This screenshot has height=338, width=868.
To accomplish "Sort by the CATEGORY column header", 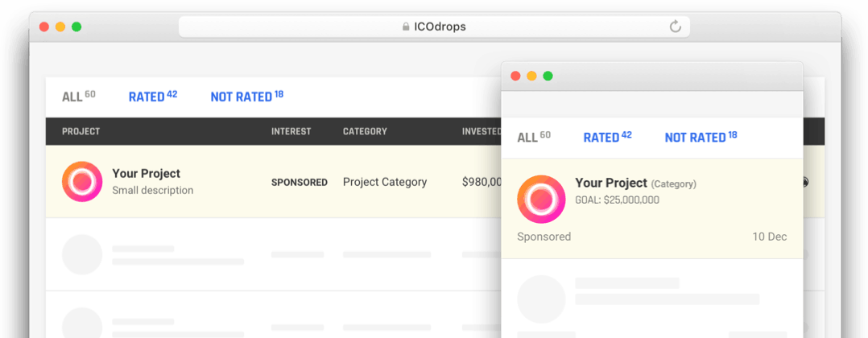I will pos(365,131).
